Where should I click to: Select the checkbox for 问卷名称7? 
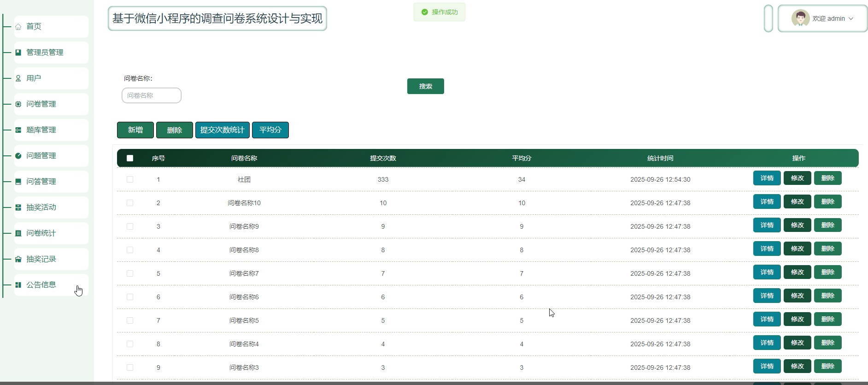130,273
